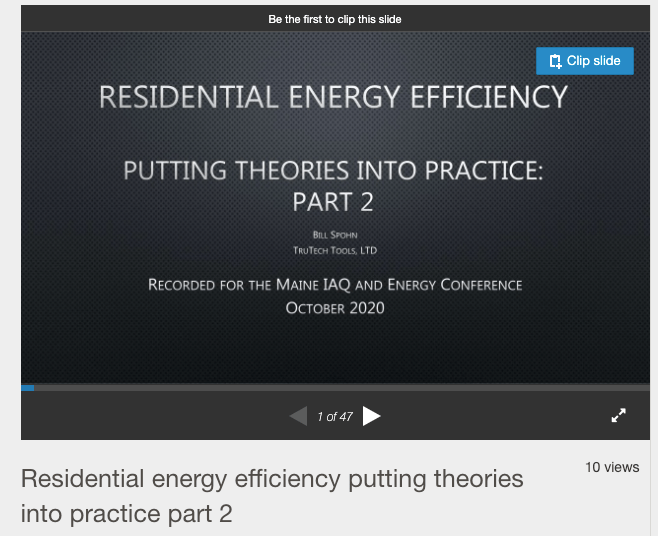Viewport: 658px width, 536px height.
Task: Click the 'Residential Energy Efficiency' slide heading
Action: (333, 97)
